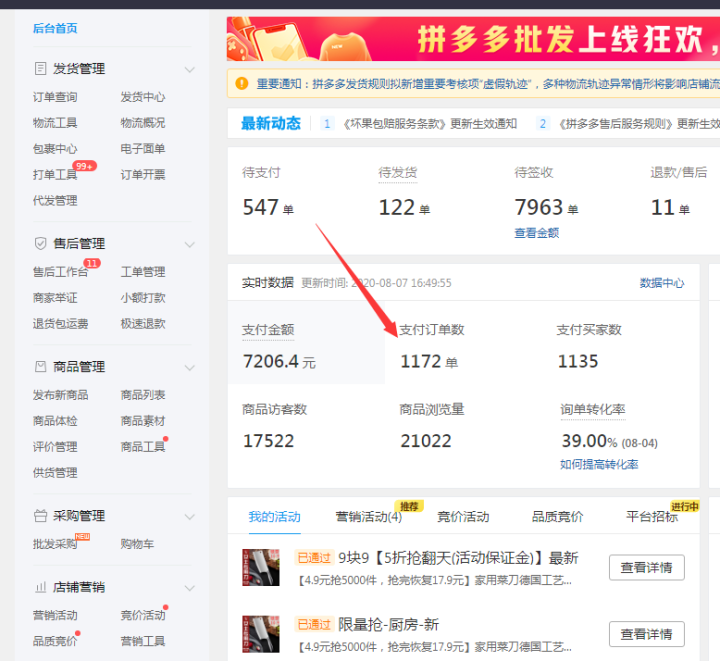
Task: Open 物流概况 menu item
Action: [x=143, y=123]
